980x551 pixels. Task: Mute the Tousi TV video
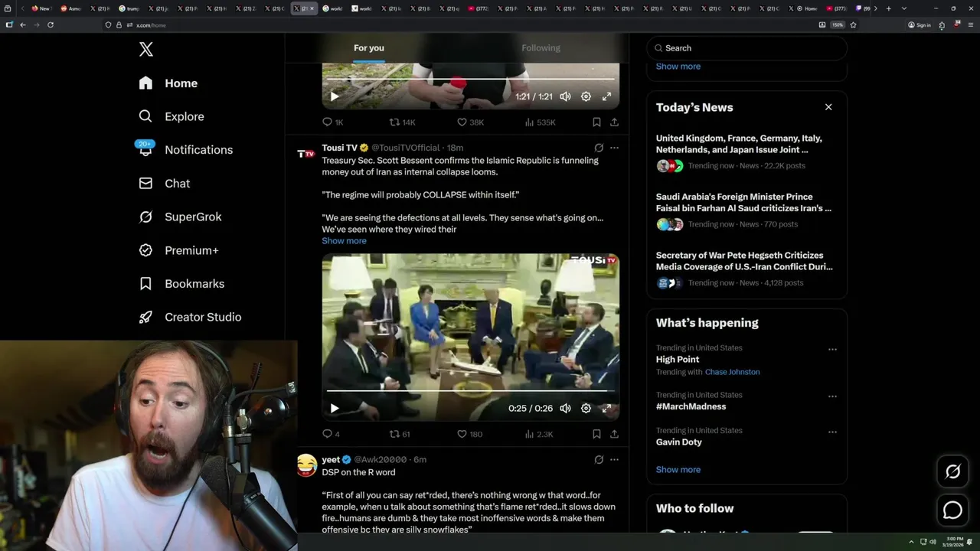565,409
